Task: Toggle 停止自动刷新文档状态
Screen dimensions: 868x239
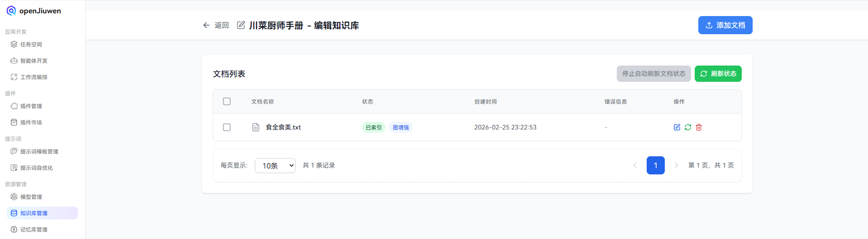Action: click(654, 74)
